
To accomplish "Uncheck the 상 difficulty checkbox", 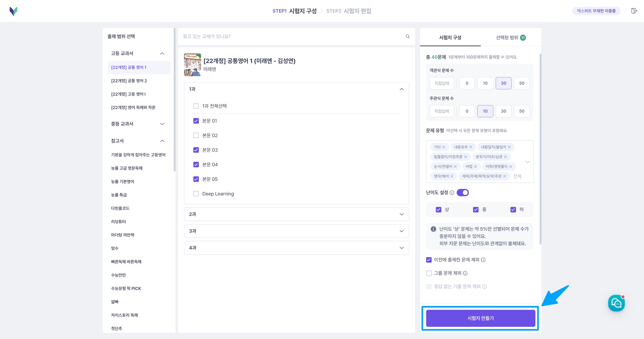I will tap(438, 210).
